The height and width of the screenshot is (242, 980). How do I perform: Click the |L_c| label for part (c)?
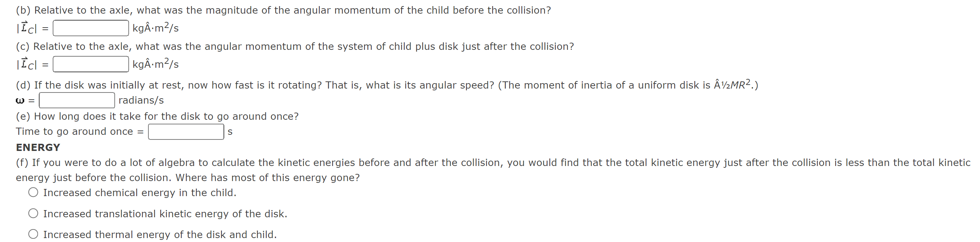[28, 65]
